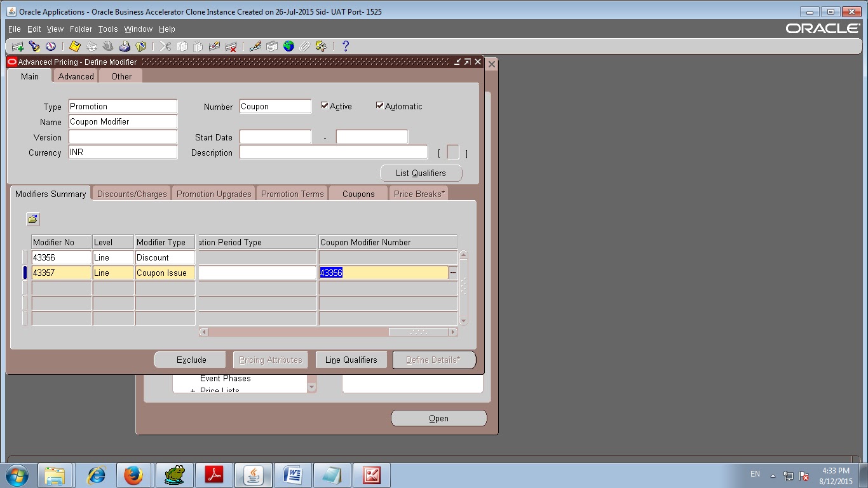Image resolution: width=868 pixels, height=488 pixels.
Task: Click the Open button in Navigator window
Action: tap(438, 418)
